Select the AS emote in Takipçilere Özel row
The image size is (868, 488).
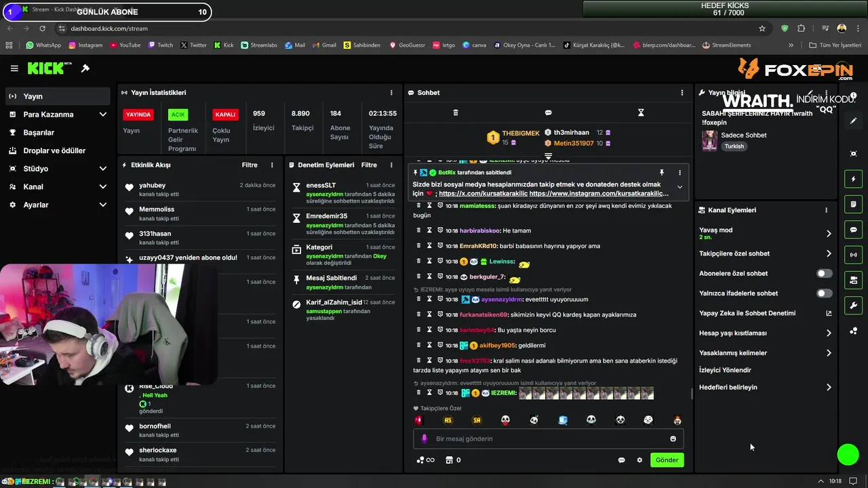[448, 421]
